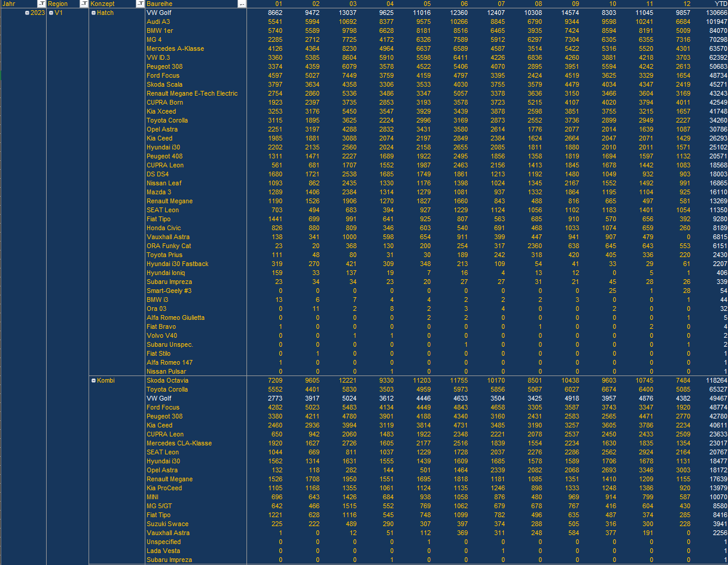Select the Volvo V40 row label
This screenshot has height=565, width=728.
162,335
